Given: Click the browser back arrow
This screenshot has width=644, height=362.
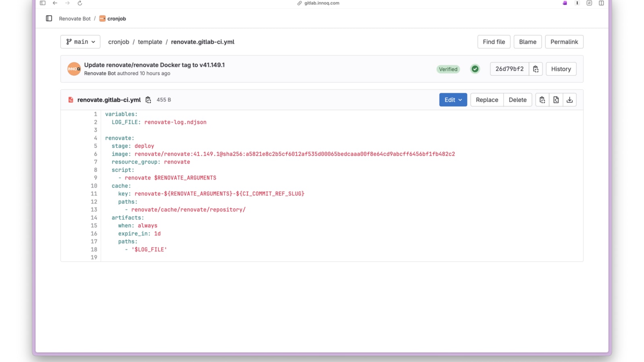Looking at the screenshot, I should coord(55,3).
